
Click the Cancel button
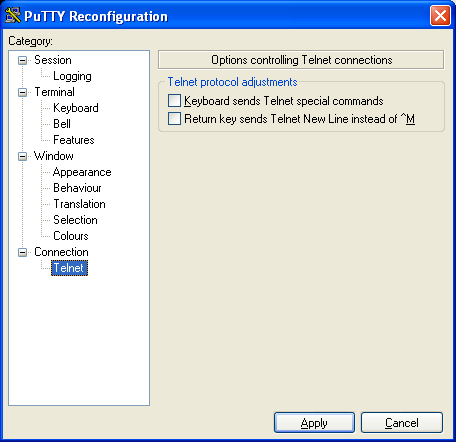pos(402,423)
